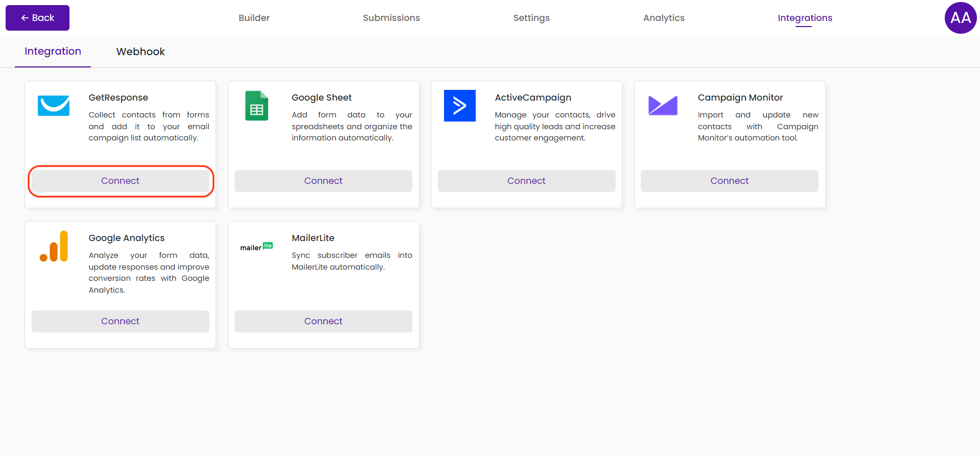Image resolution: width=980 pixels, height=456 pixels.
Task: Click the GetResponse card title
Action: pyautogui.click(x=119, y=98)
